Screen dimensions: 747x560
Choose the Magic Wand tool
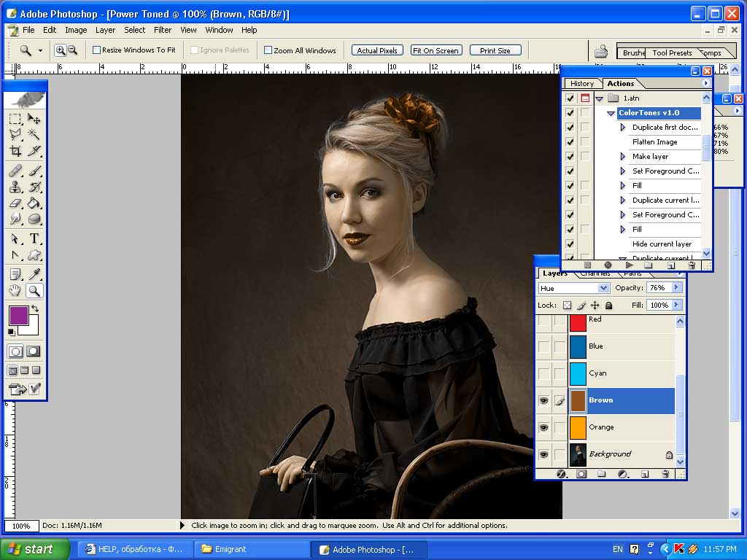pyautogui.click(x=34, y=135)
